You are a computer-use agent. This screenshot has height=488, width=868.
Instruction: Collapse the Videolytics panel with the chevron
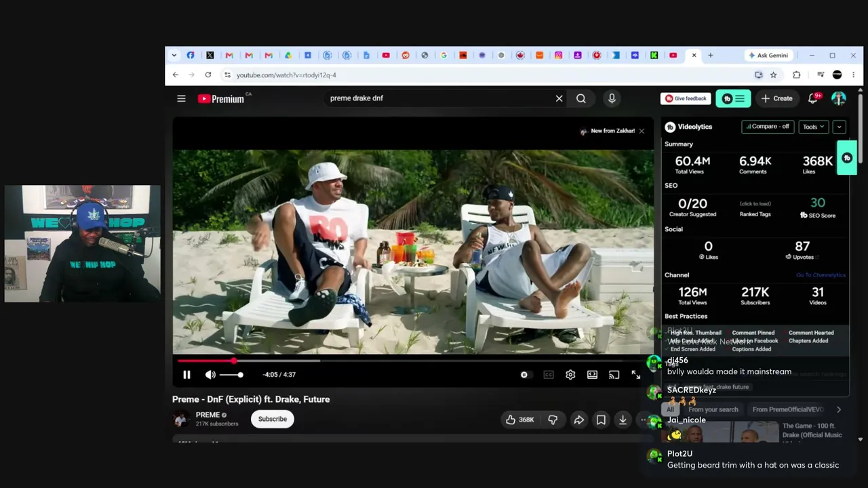[839, 127]
